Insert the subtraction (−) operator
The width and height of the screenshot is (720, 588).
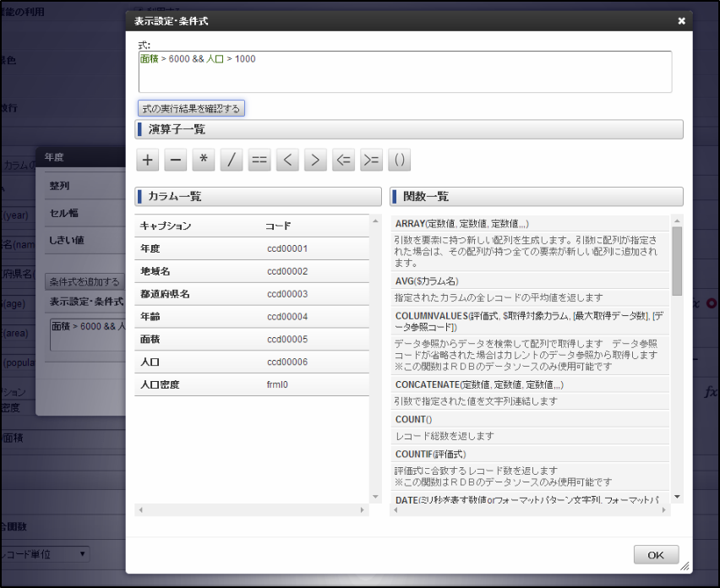click(175, 160)
